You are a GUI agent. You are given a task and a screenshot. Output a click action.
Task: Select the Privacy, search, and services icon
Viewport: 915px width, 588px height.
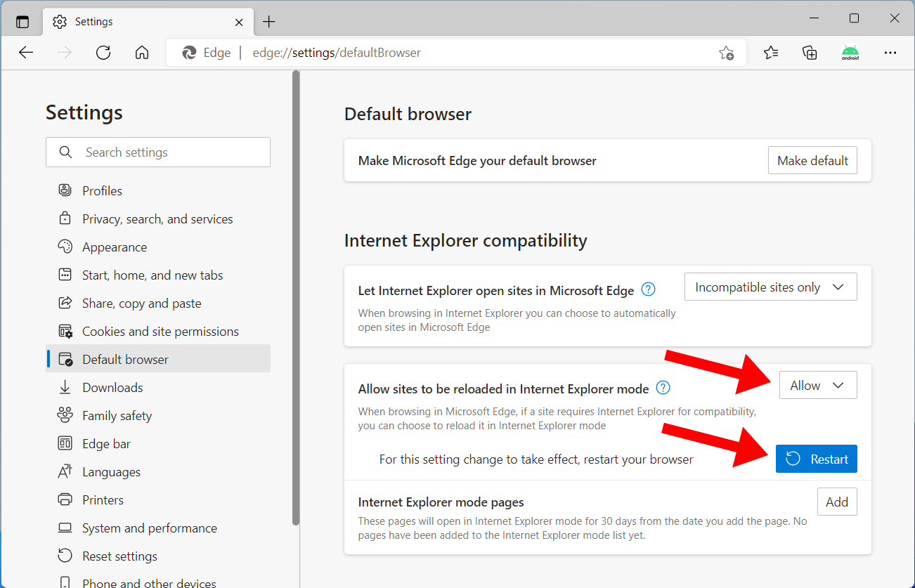pos(65,218)
